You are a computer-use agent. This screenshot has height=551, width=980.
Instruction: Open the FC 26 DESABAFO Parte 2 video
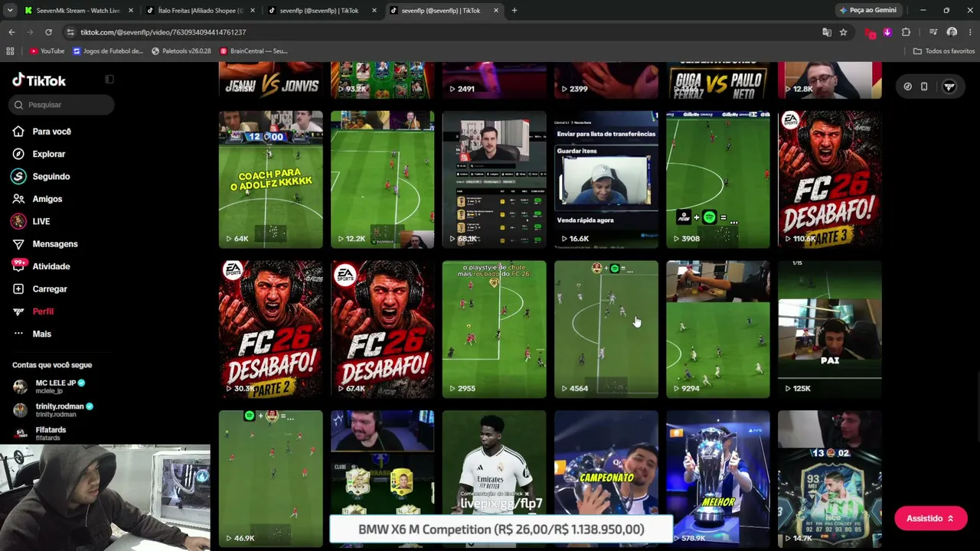tap(271, 329)
